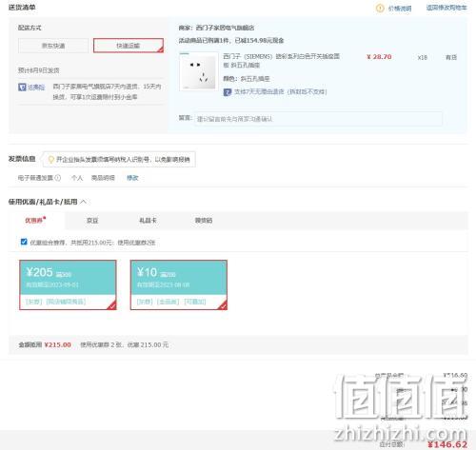Click the 价格说明 info icon

(380, 9)
